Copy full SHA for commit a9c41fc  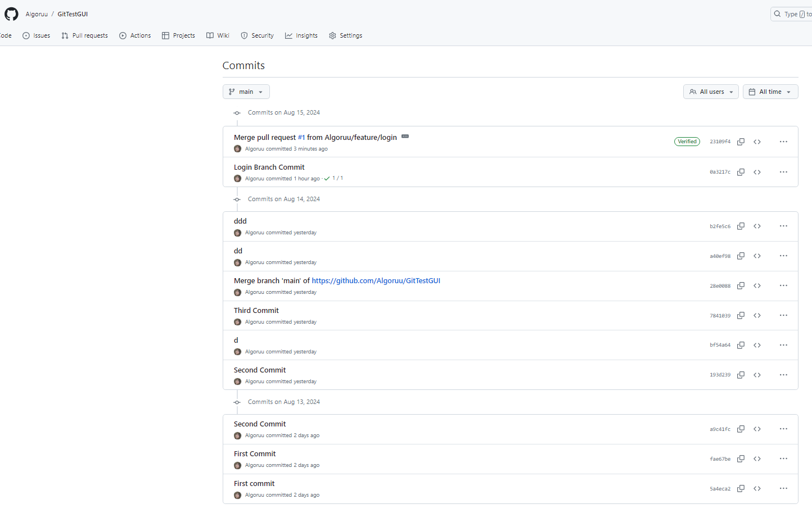[x=741, y=429]
